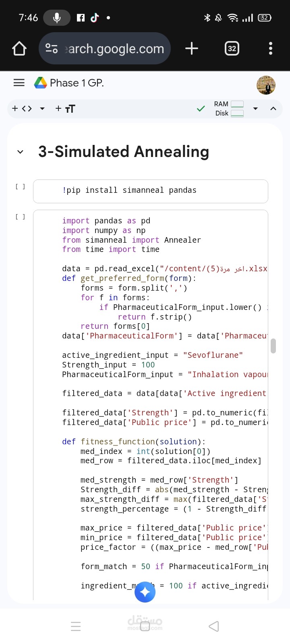Open the user account avatar
Image resolution: width=290 pixels, height=644 pixels.
(266, 85)
